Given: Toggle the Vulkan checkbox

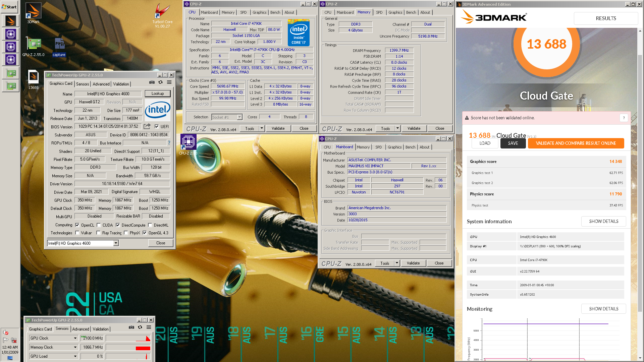Looking at the screenshot, I should point(77,233).
